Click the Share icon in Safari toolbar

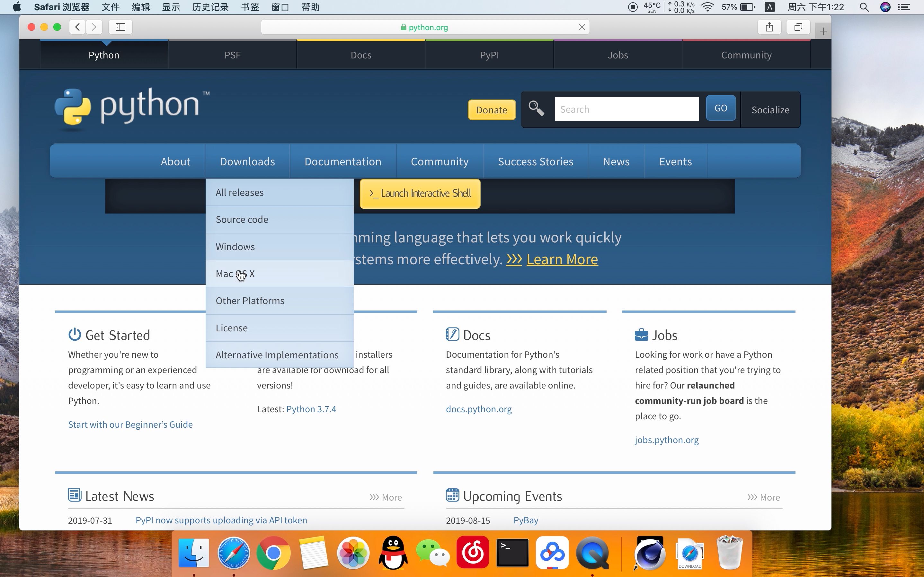coord(769,27)
